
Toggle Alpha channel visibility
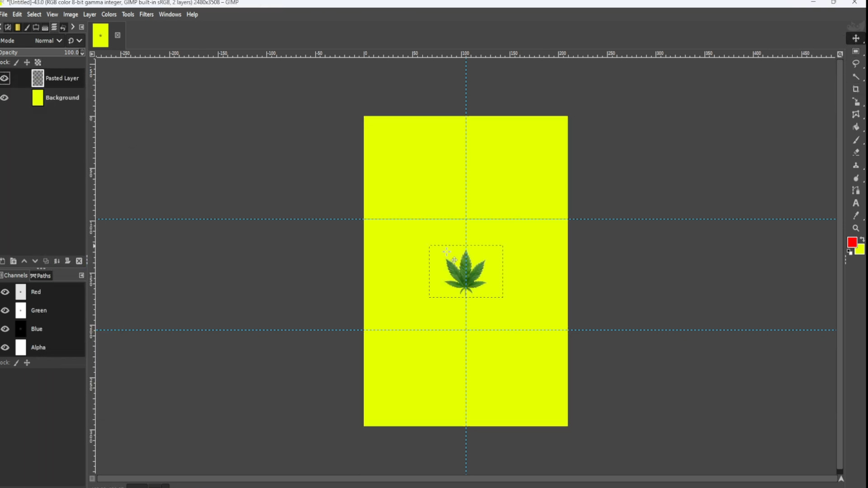(x=5, y=347)
